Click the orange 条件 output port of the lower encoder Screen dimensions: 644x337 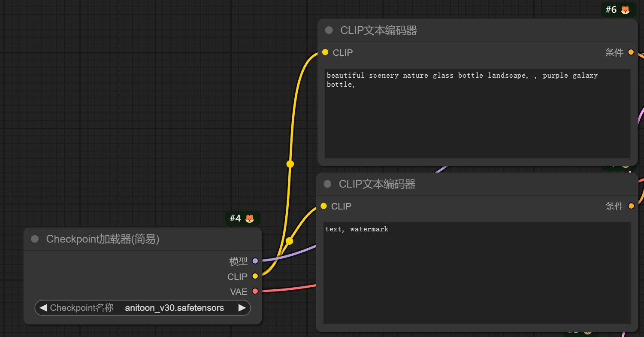pos(631,206)
